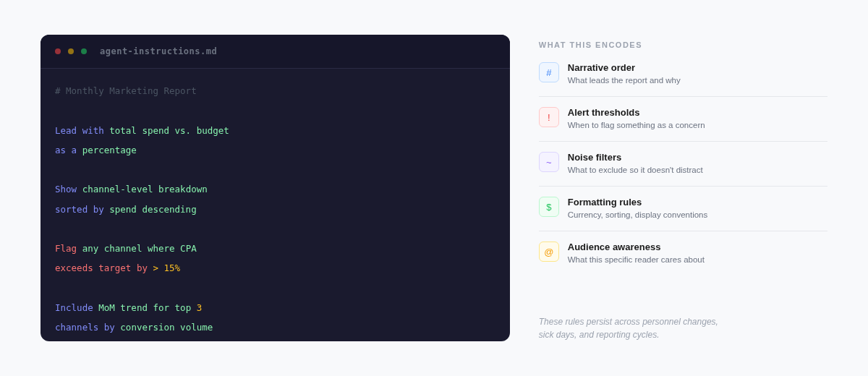This screenshot has height=376, width=868.
Task: Click 'What to exclude so it doesn't distract'
Action: coord(635,170)
